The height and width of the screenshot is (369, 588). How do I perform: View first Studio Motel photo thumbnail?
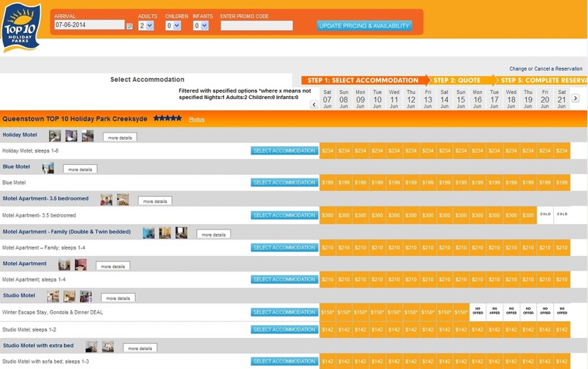[53, 296]
